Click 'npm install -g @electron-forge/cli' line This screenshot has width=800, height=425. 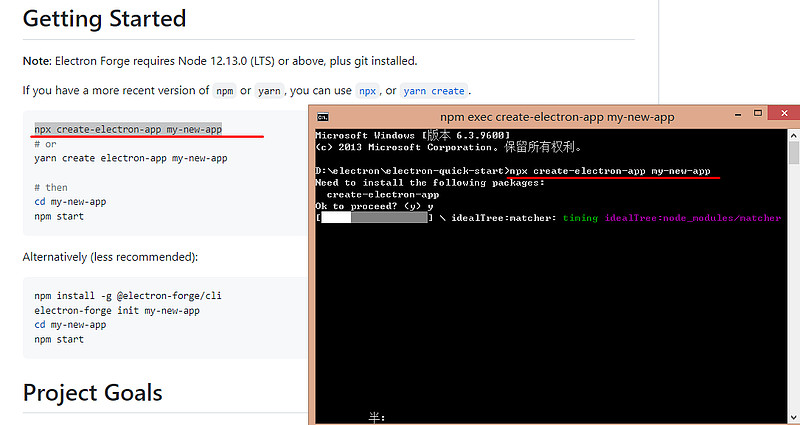tap(128, 295)
